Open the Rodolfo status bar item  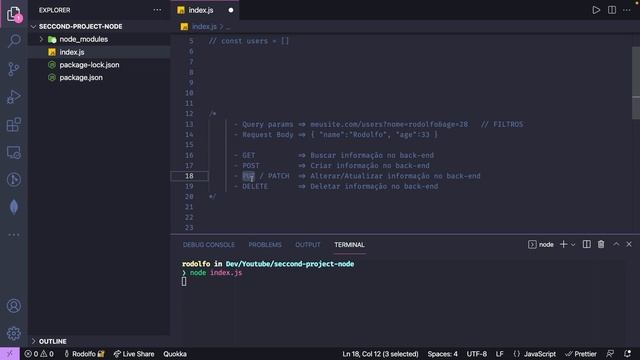(84, 353)
